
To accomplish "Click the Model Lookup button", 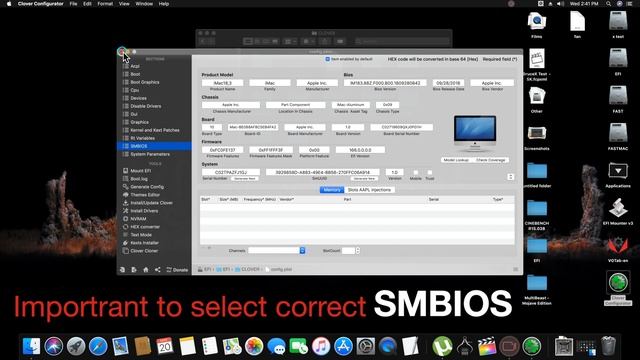I will (456, 160).
